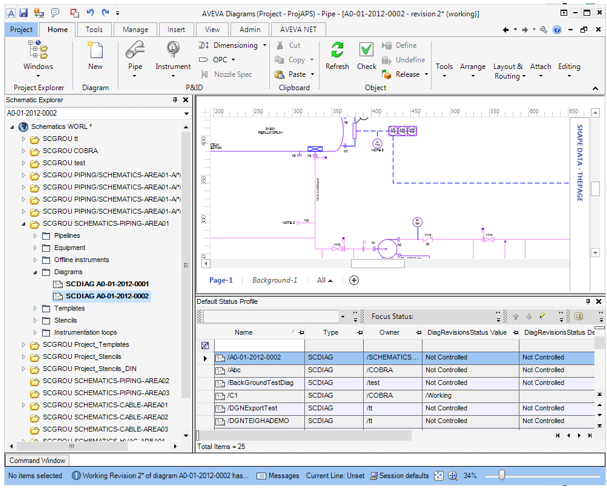Image resolution: width=607 pixels, height=489 pixels.
Task: Open the Attach menu button
Action: click(x=540, y=69)
